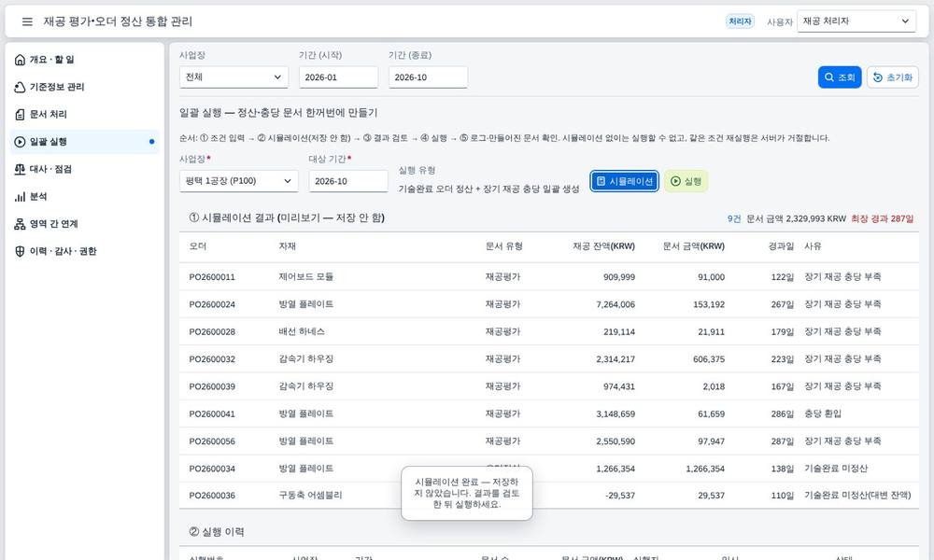The height and width of the screenshot is (560, 934).
Task: Click the 최장 경과 287일 summary text
Action: coord(883,218)
